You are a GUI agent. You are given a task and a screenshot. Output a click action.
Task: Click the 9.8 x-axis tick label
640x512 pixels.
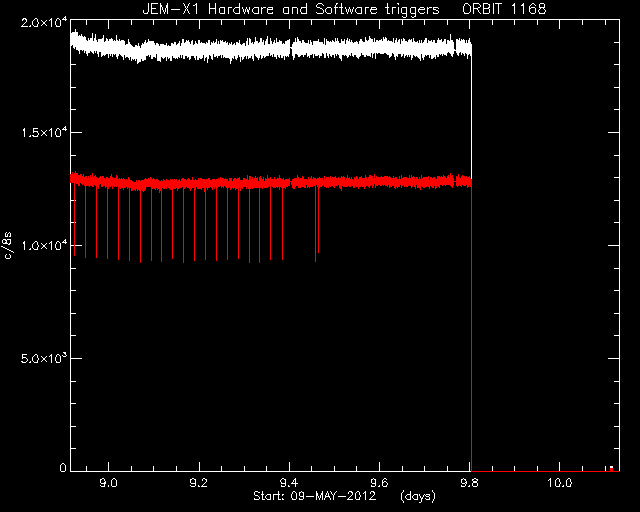click(x=470, y=483)
